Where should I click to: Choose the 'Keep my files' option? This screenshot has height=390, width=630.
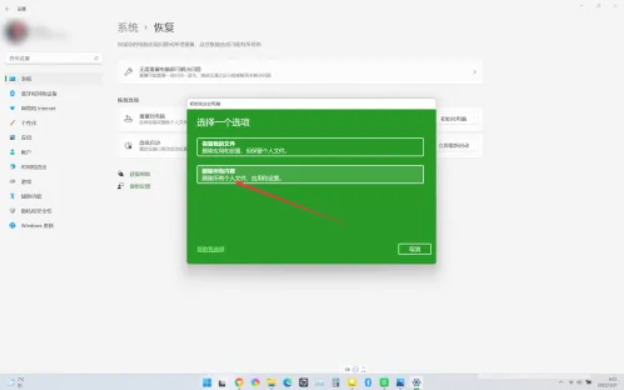[x=310, y=147]
